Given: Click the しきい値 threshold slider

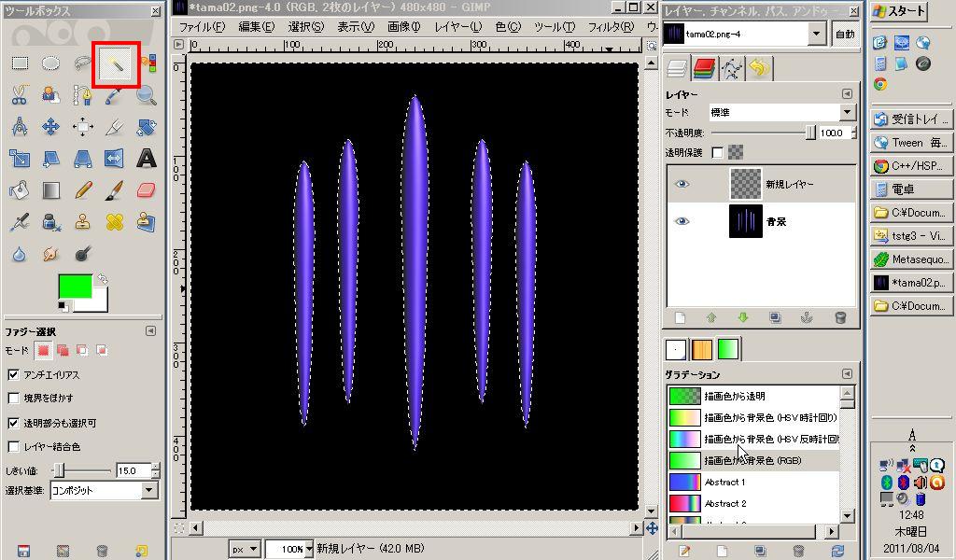Looking at the screenshot, I should (82, 470).
